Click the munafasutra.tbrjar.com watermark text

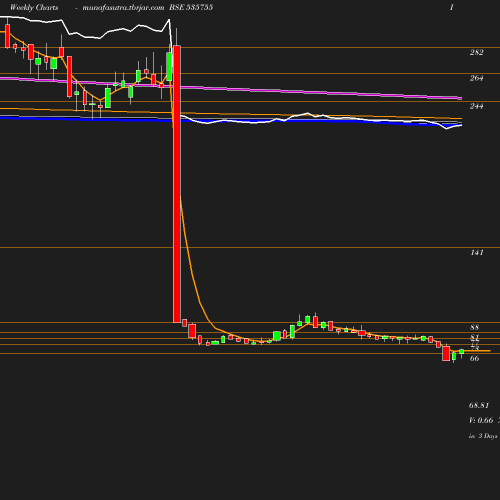click(123, 8)
